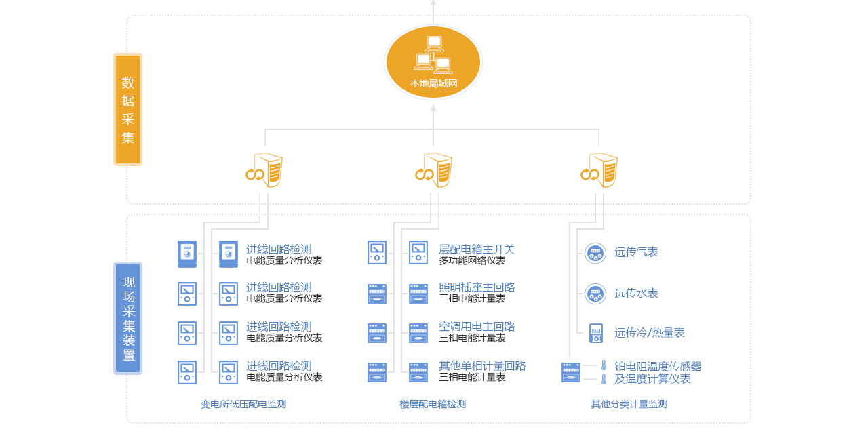The image size is (868, 442).
Task: Select the rightmost data collector server icon
Action: [599, 170]
